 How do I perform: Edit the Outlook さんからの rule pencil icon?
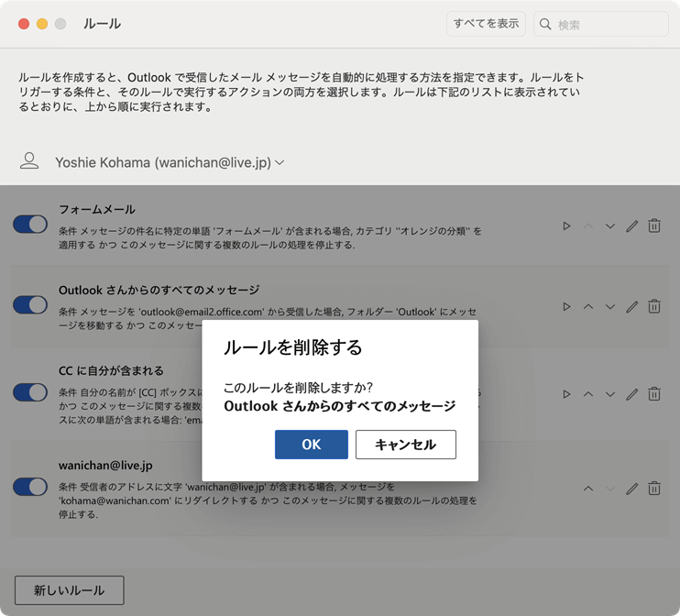click(631, 307)
